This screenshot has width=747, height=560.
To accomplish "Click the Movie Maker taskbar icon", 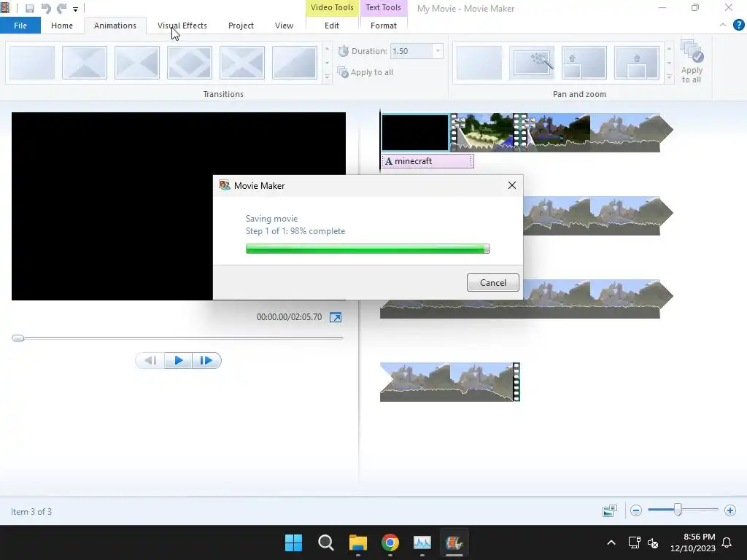I will point(454,542).
